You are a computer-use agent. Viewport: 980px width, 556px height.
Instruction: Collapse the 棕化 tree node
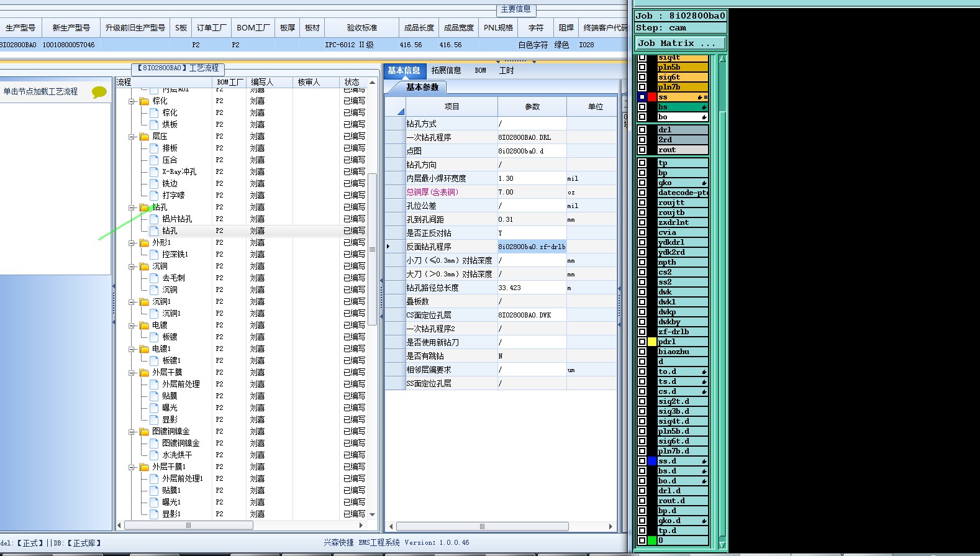[x=132, y=101]
